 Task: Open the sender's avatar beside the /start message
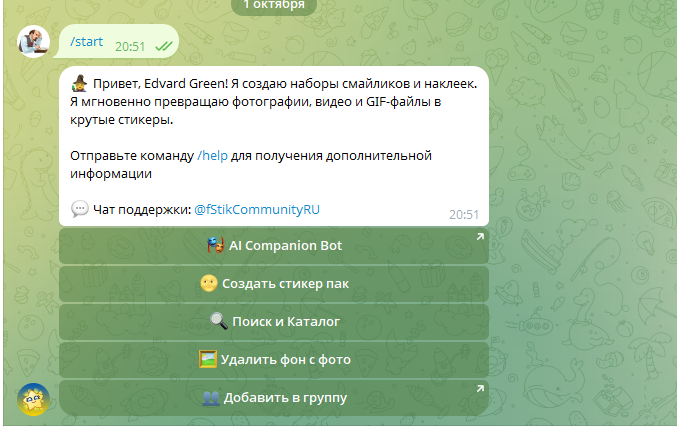34,40
